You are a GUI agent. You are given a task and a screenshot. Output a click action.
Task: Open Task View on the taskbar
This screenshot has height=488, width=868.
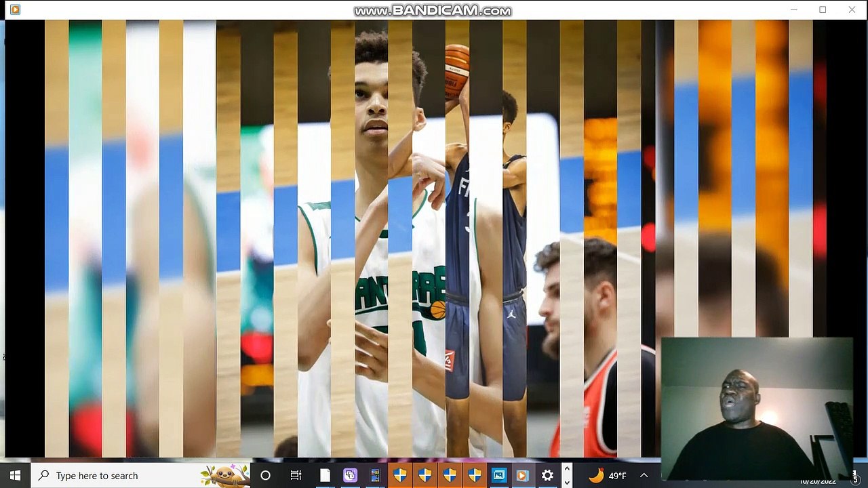coord(296,475)
